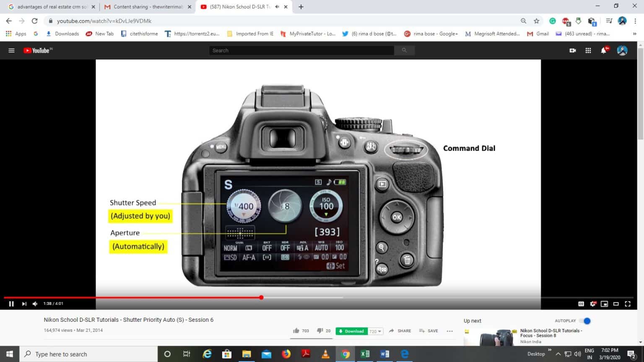Open the 720 download quality dropdown
The image size is (644, 362).
[374, 331]
